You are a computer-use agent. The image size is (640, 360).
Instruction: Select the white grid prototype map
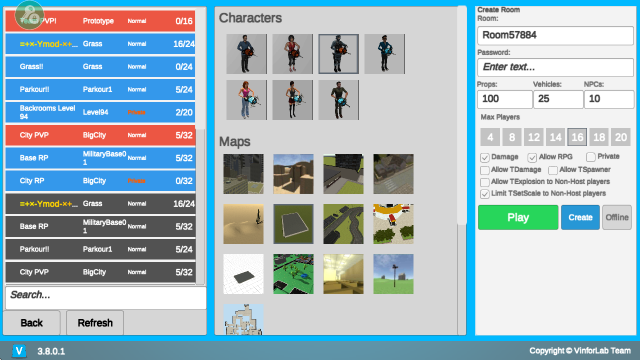tap(243, 274)
